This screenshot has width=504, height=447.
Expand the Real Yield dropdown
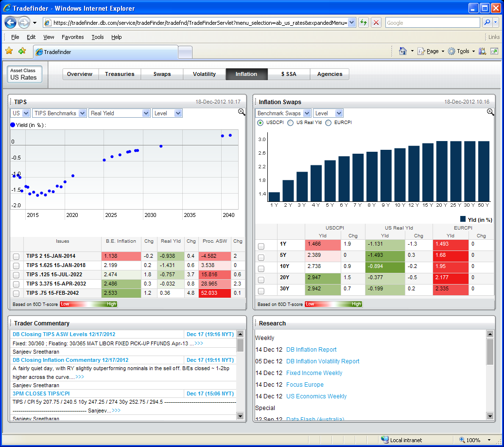[119, 113]
